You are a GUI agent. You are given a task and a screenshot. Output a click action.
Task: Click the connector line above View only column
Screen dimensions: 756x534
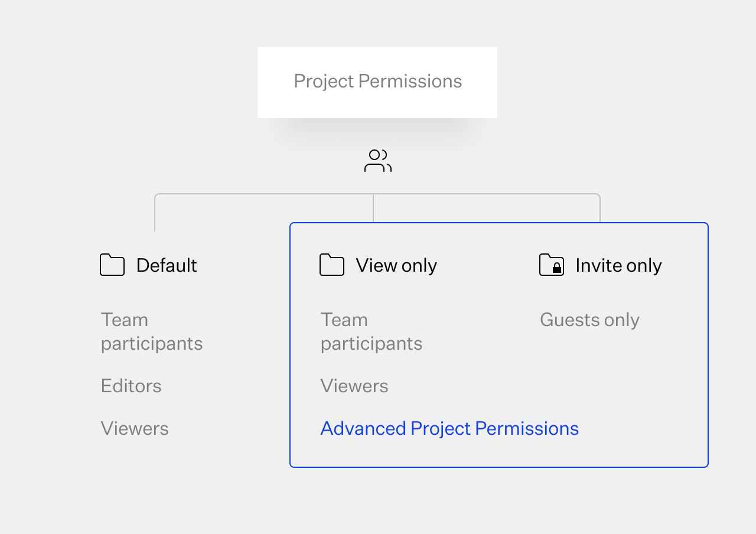(373, 208)
